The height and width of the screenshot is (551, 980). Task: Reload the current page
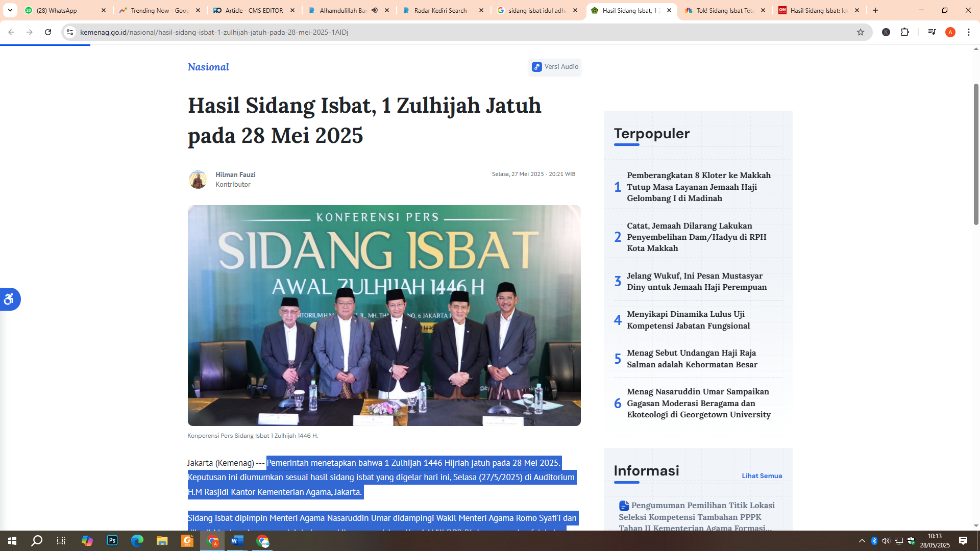(x=48, y=32)
